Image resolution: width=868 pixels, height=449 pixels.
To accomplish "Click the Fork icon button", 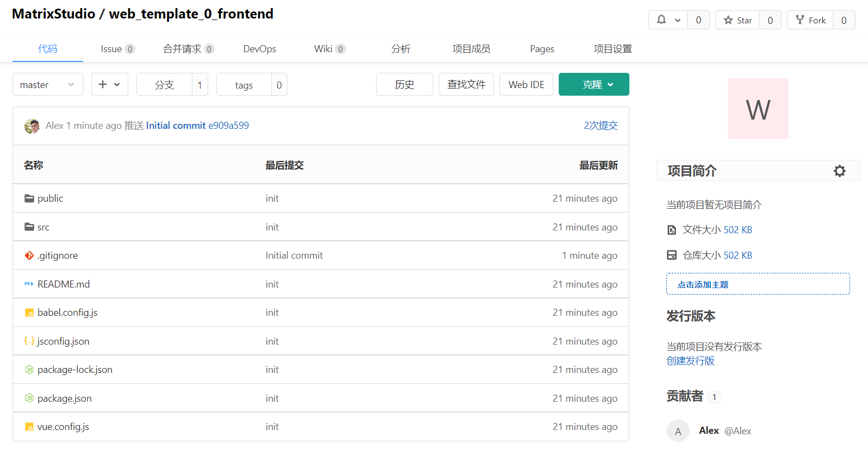I will click(810, 20).
